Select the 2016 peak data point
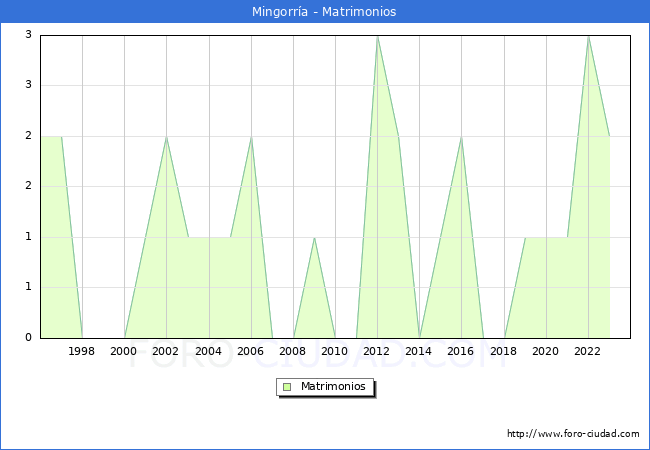Viewport: 650px width, 450px height. click(x=461, y=137)
